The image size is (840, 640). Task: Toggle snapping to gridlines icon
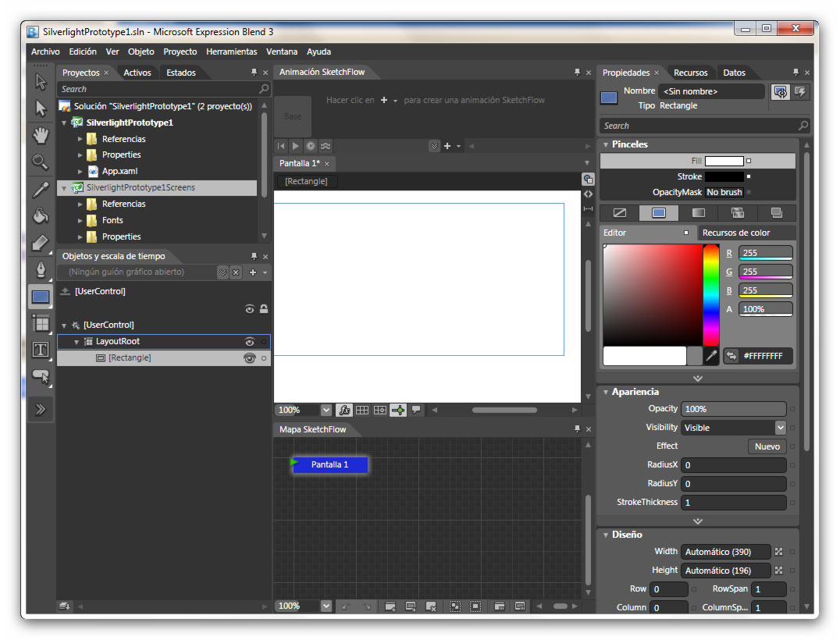click(x=380, y=411)
